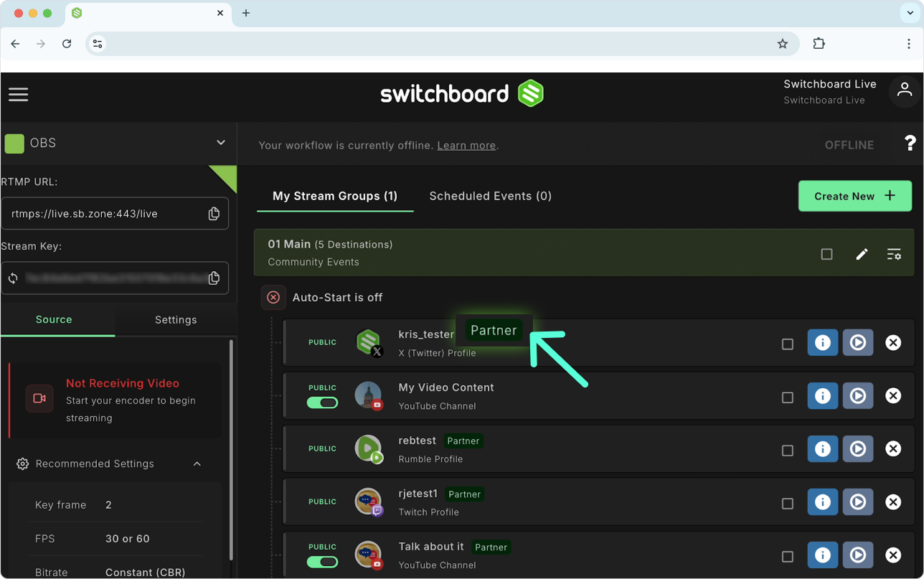Start stream on My Video Content
Screen dimensions: 924x579
(x=858, y=396)
